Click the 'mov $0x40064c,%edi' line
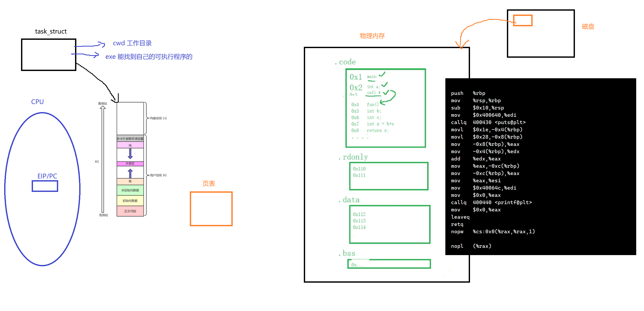Viewport: 644px width, 311px height. click(x=484, y=188)
